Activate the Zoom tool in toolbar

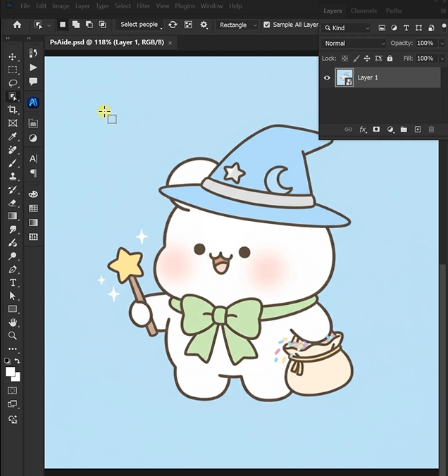[13, 336]
